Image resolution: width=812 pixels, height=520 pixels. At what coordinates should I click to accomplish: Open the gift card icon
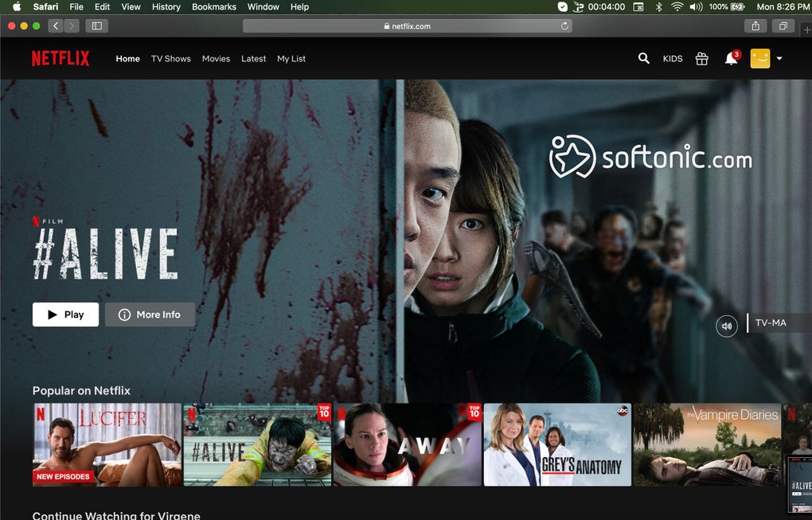(701, 58)
